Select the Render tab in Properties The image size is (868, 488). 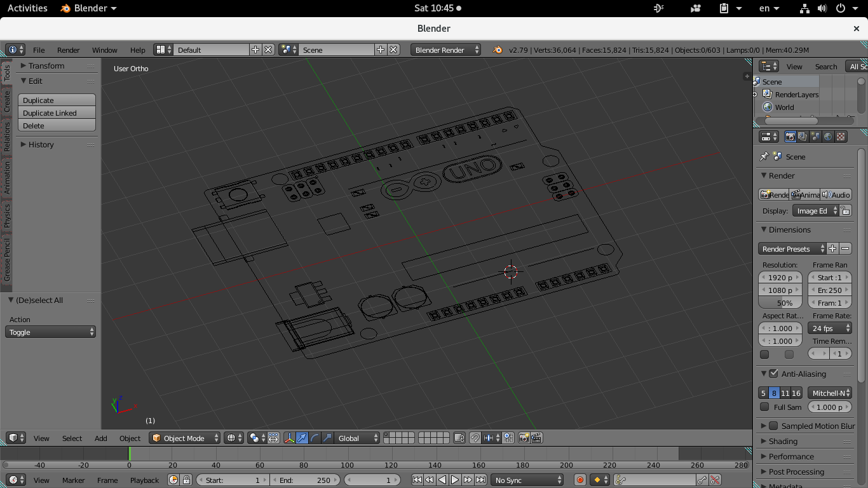pyautogui.click(x=790, y=137)
